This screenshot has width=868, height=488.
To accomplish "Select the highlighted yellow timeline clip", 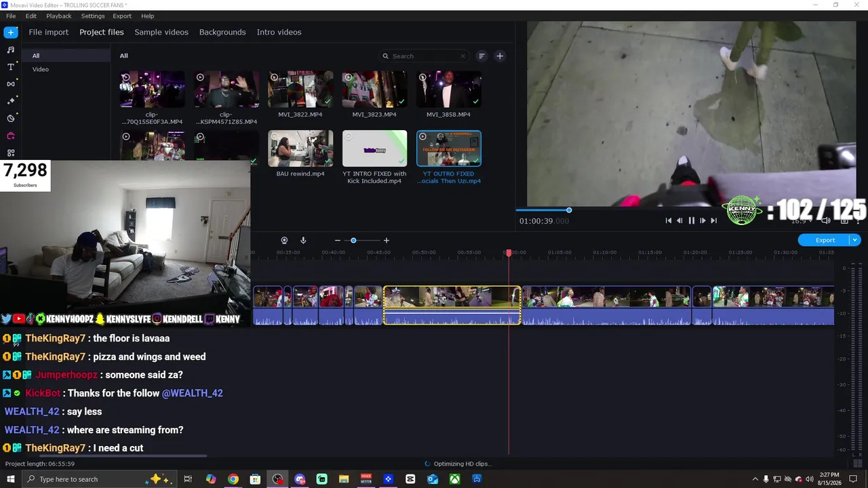I will click(452, 305).
